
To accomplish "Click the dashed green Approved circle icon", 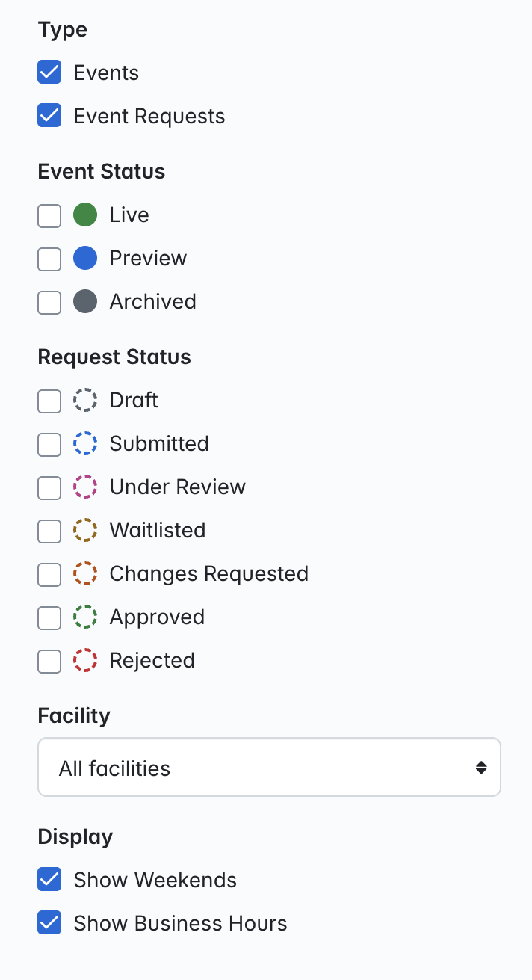I will tap(85, 617).
